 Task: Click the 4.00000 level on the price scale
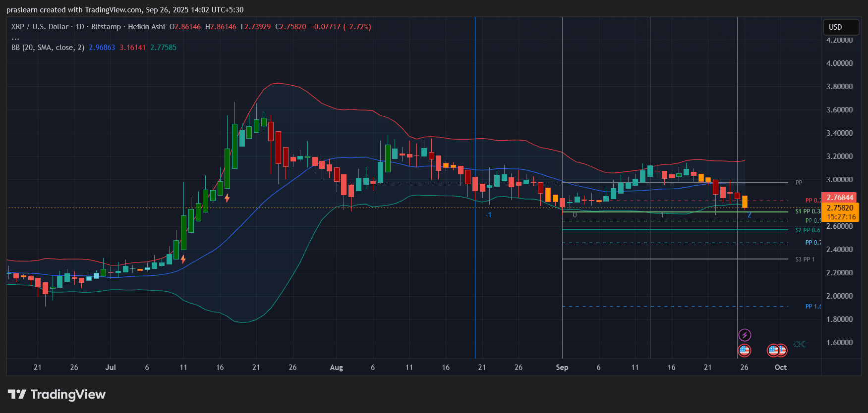tap(839, 63)
